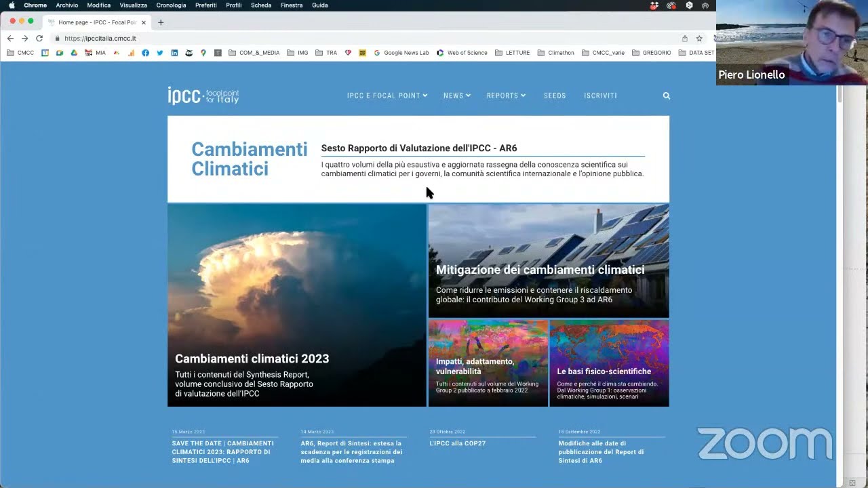This screenshot has height=488, width=868.
Task: Open Mitigazione dei cambiamenti climatici card
Action: click(x=549, y=261)
